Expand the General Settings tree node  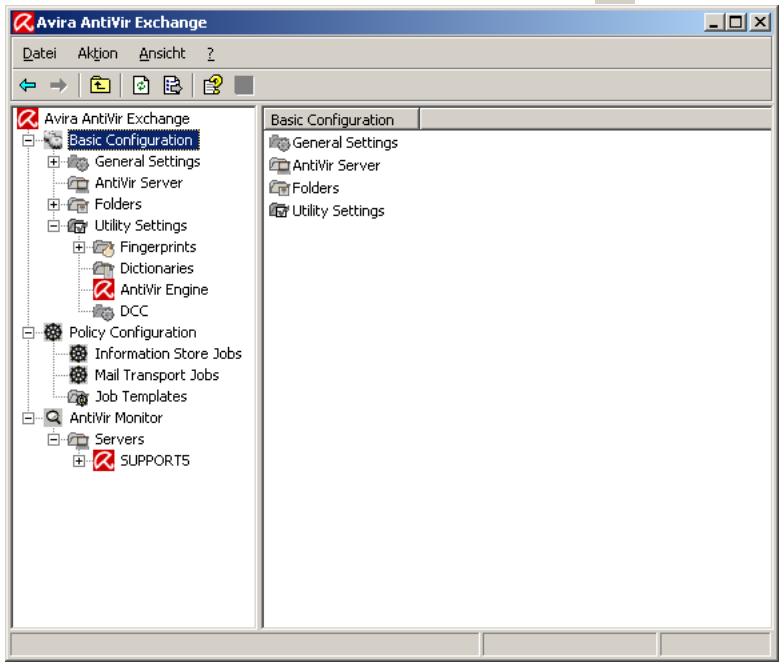coord(54,162)
